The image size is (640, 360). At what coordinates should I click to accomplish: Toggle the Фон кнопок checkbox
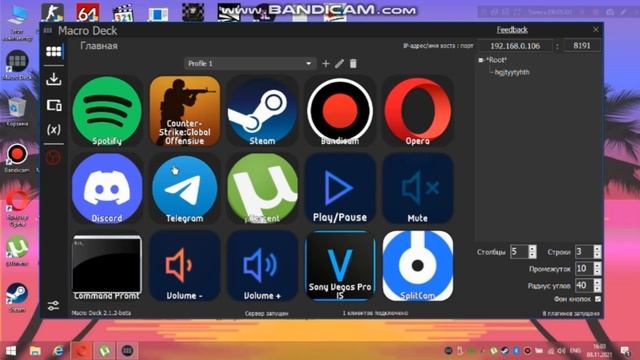tap(598, 299)
